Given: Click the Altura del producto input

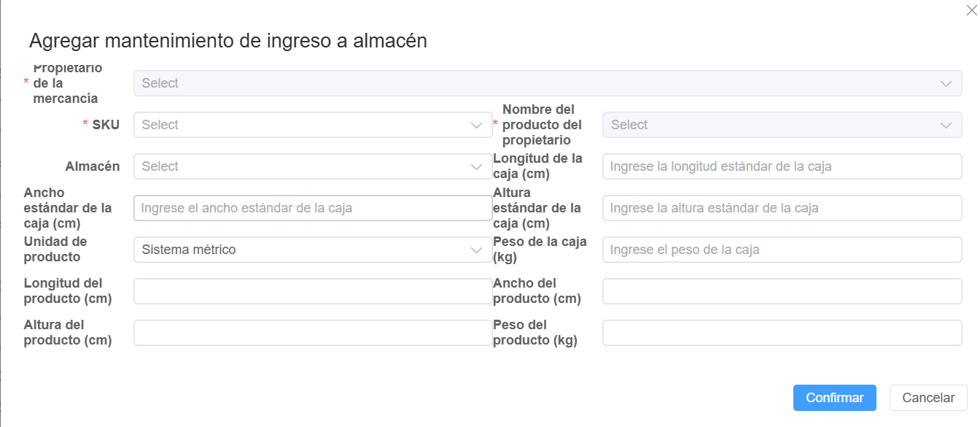Looking at the screenshot, I should tap(313, 333).
